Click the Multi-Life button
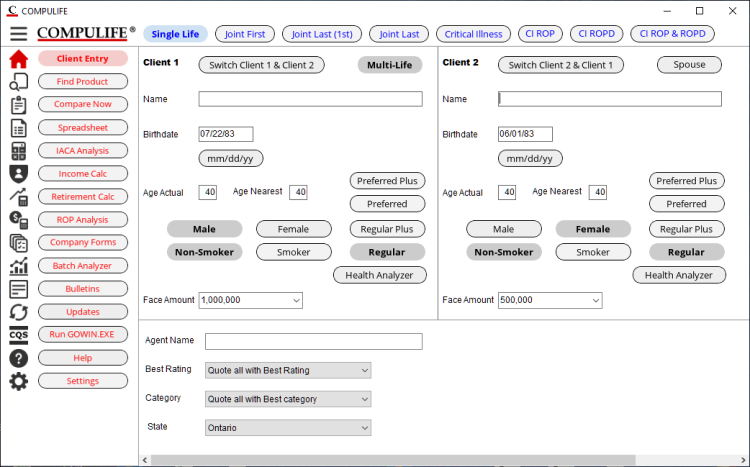Screen dimensions: 750x467 390,65
